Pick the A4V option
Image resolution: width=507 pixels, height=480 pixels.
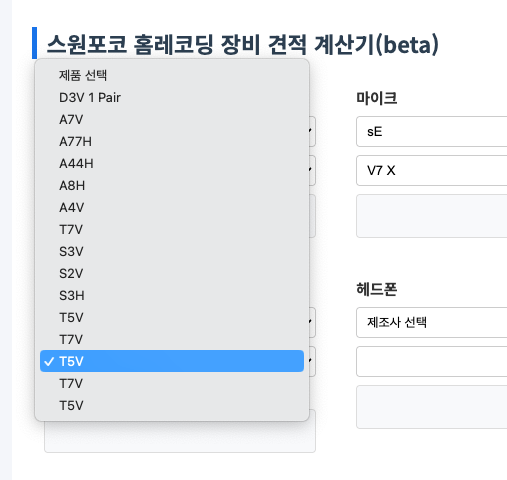(x=172, y=207)
